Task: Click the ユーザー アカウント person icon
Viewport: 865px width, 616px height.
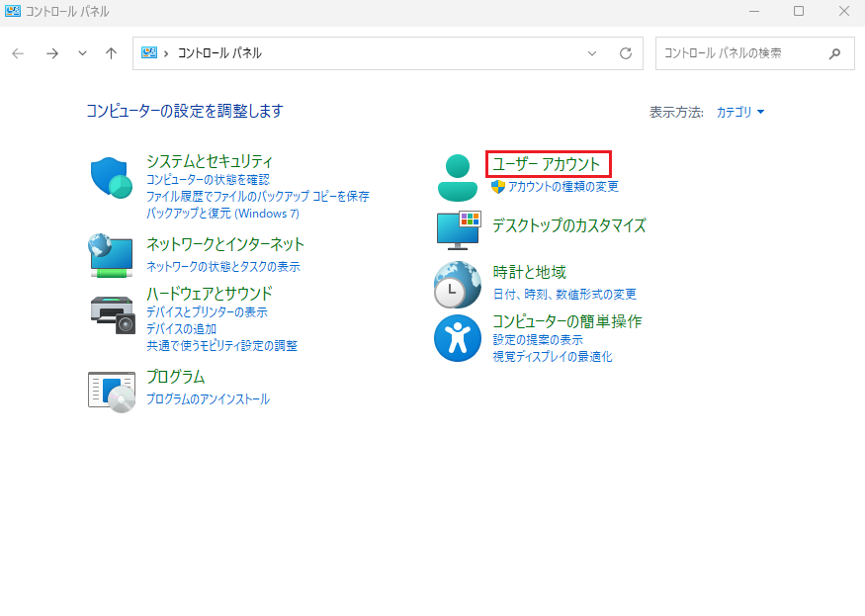Action: pyautogui.click(x=457, y=176)
